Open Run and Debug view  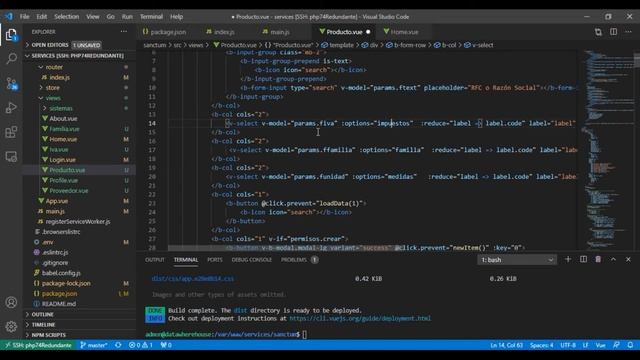[11, 108]
